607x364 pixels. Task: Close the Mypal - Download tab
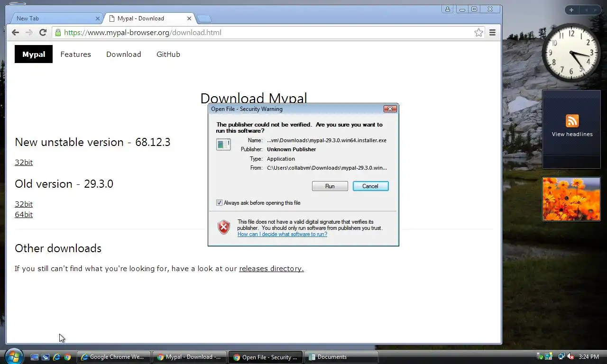point(189,18)
